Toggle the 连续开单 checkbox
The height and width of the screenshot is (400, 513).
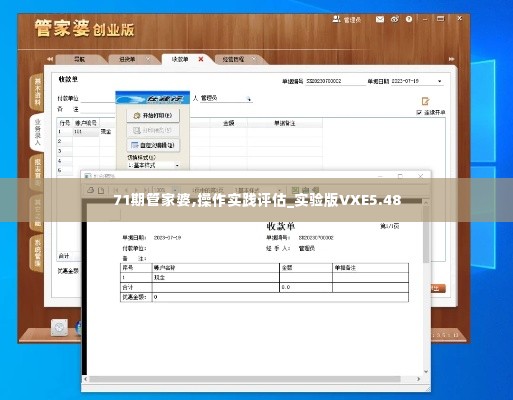(419, 113)
